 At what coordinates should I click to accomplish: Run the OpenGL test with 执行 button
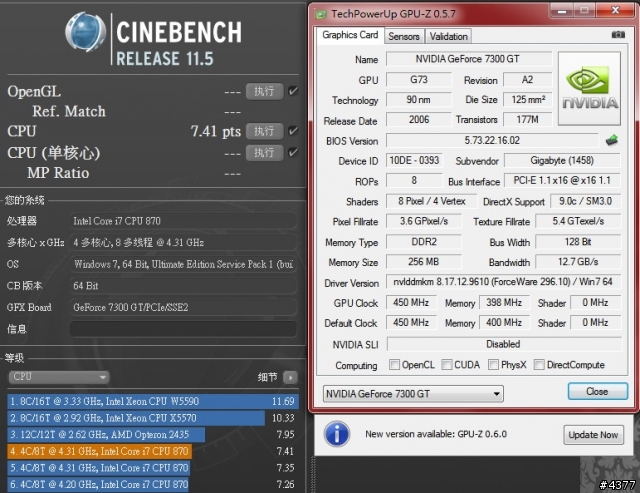coord(264,91)
